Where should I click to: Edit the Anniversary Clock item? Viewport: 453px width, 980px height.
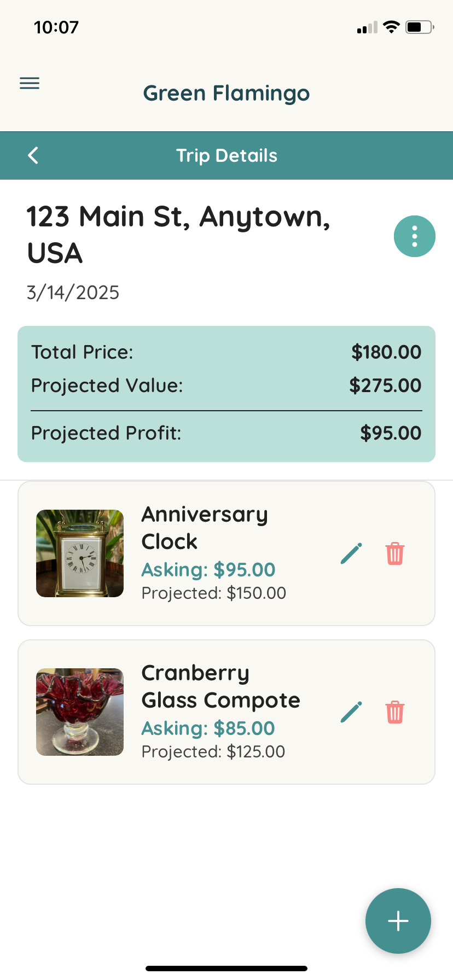point(351,553)
